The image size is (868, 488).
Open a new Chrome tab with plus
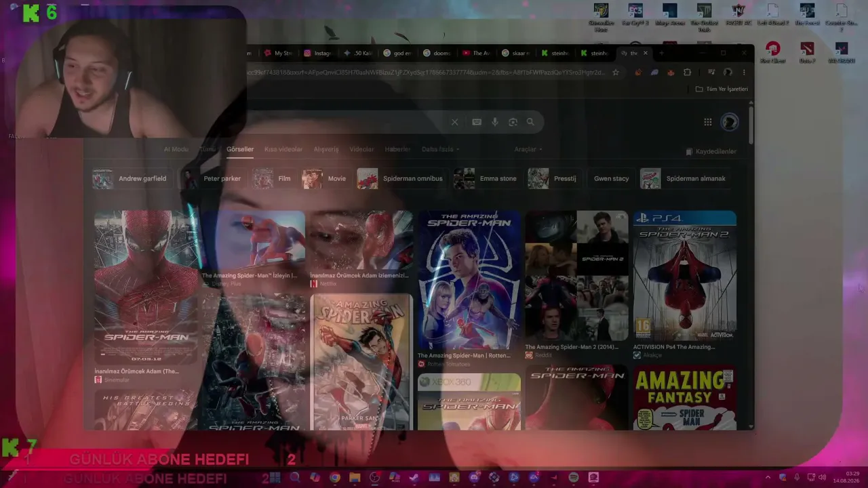pos(661,53)
